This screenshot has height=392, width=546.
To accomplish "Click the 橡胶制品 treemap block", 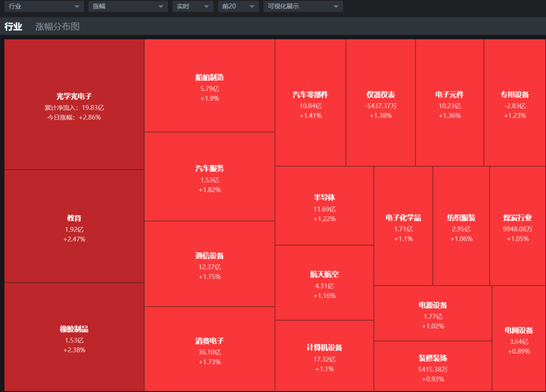I will (x=74, y=337).
